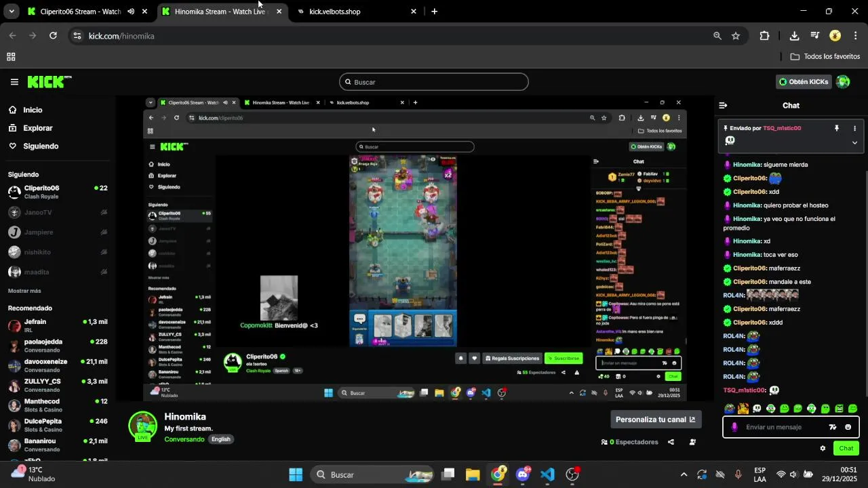868x488 pixels.
Task: Click the green KICK logo
Action: point(50,81)
